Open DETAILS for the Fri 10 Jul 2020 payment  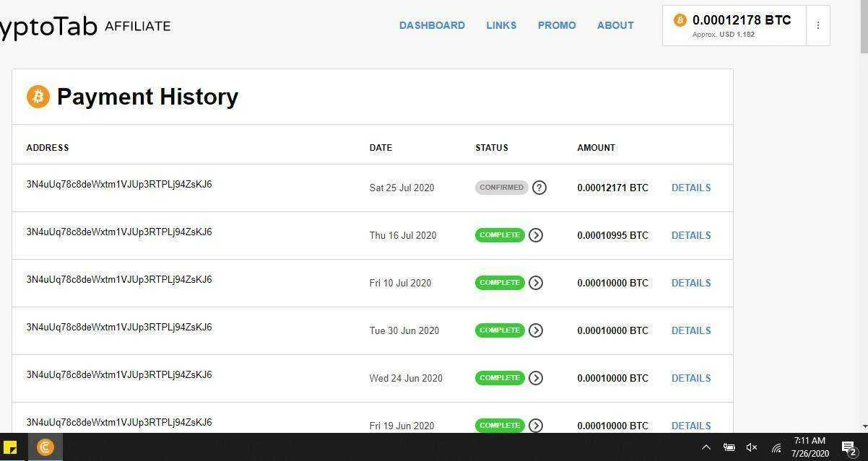coord(691,283)
